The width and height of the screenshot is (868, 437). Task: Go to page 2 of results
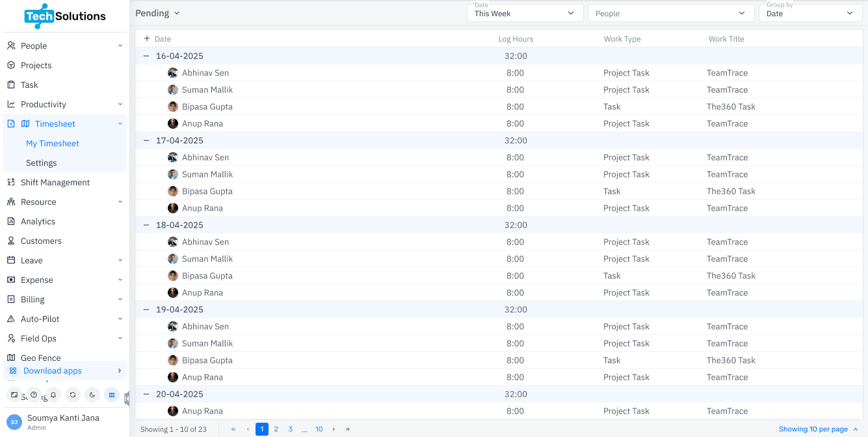[276, 429]
